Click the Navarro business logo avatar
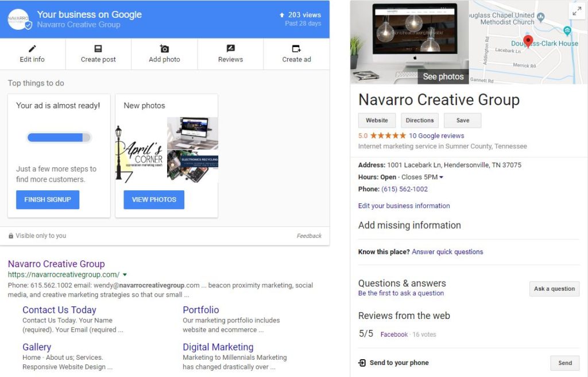 coord(18,19)
